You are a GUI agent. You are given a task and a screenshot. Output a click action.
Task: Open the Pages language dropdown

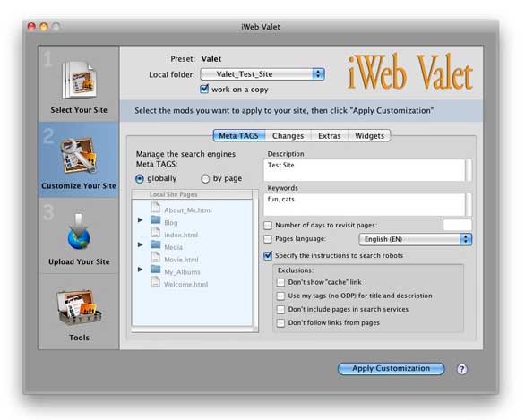(415, 239)
